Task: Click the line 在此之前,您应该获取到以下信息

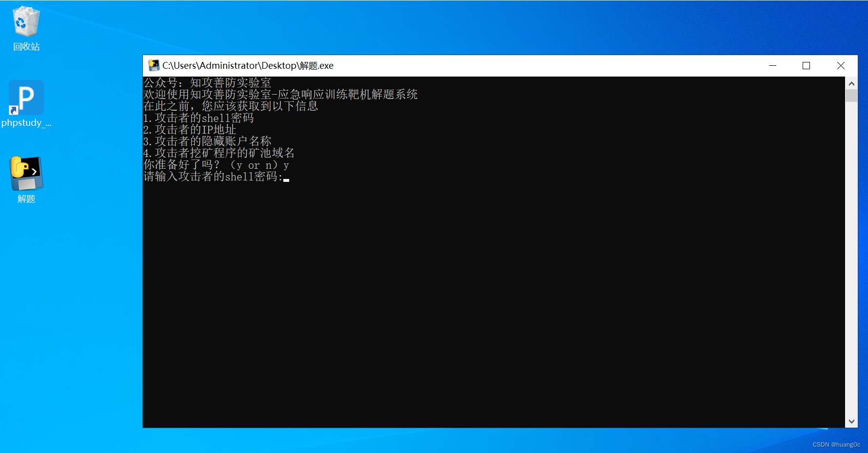Action: click(231, 106)
